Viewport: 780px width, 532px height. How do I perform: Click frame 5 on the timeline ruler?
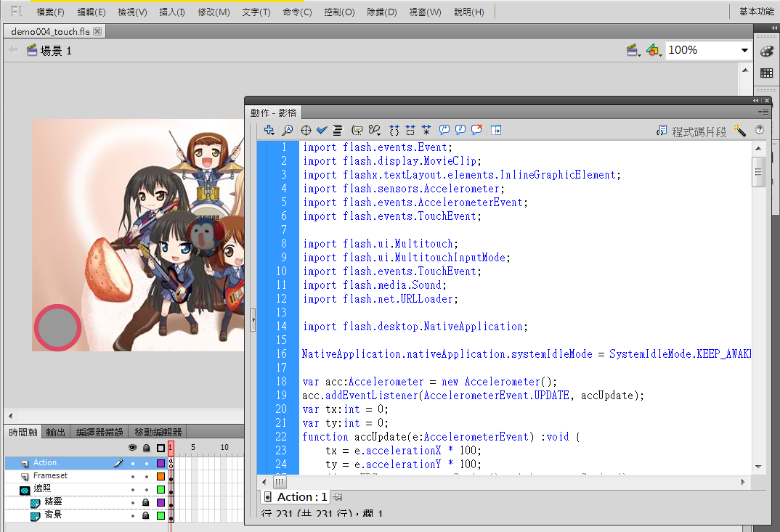tap(192, 447)
